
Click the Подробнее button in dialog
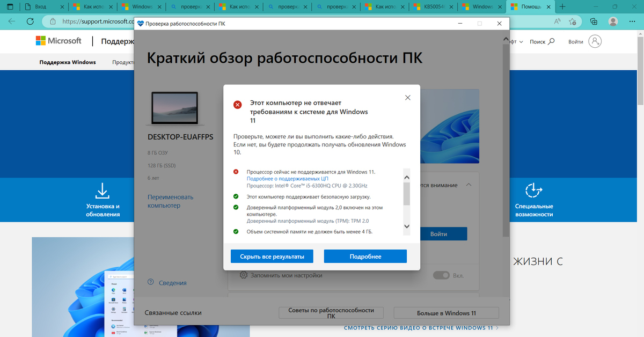365,257
